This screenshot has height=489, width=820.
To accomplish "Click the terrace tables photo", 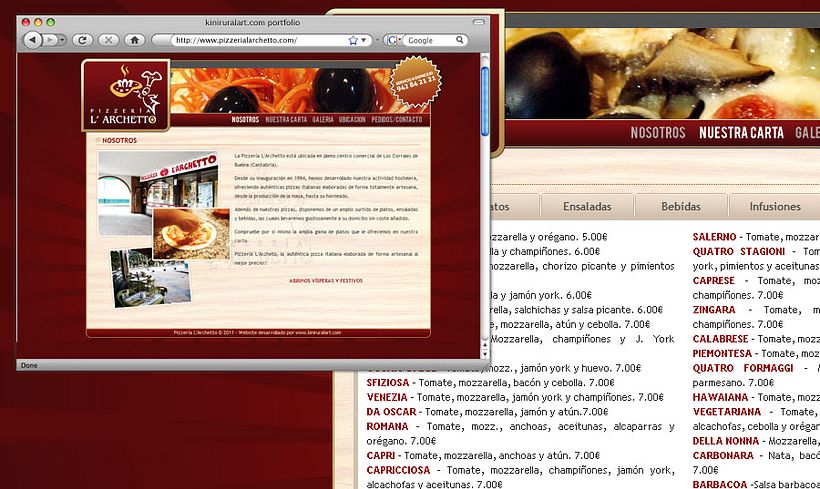I will tap(151, 277).
